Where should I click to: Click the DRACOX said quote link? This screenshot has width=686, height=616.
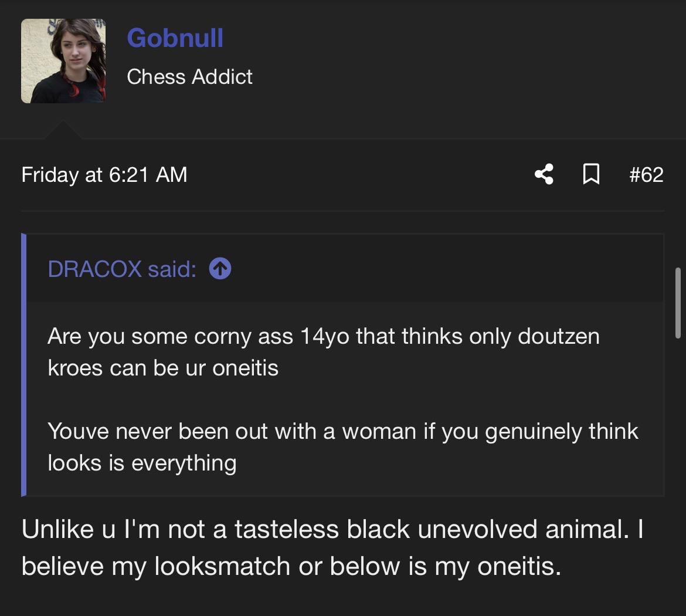coord(121,269)
